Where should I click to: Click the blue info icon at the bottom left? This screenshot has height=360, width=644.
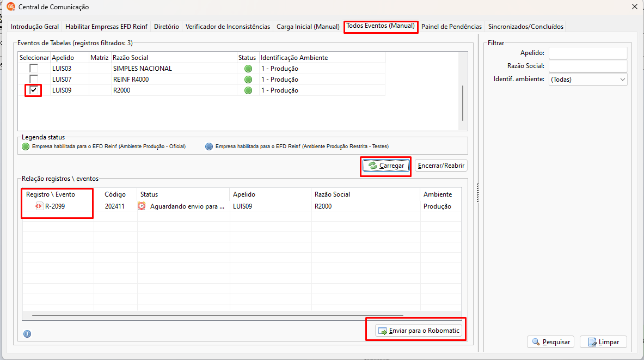(x=27, y=334)
